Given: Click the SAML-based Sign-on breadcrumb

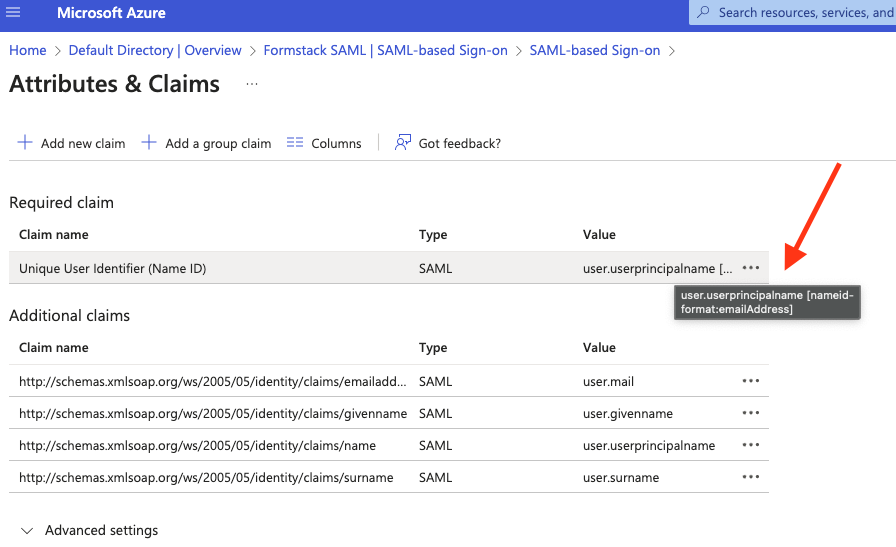Looking at the screenshot, I should pos(595,50).
